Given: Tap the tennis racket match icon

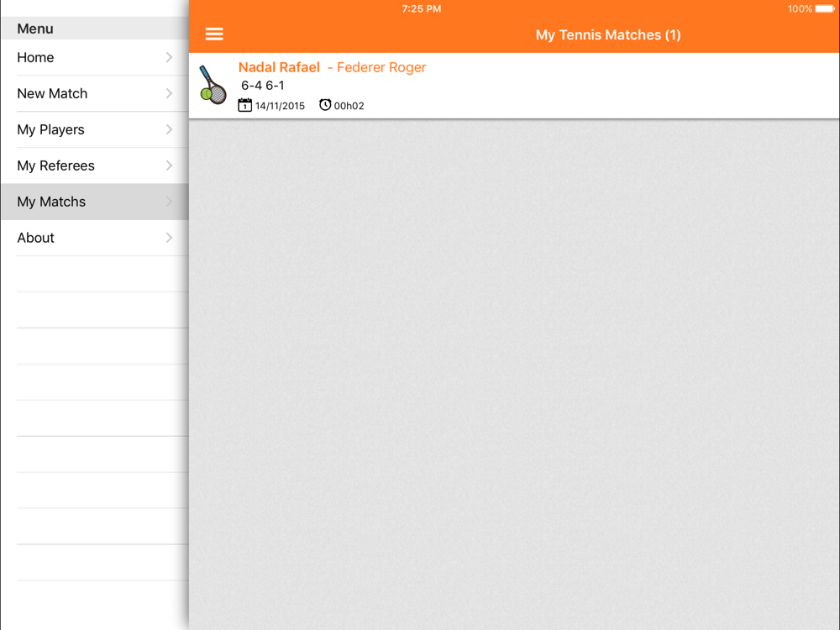Looking at the screenshot, I should 213,85.
